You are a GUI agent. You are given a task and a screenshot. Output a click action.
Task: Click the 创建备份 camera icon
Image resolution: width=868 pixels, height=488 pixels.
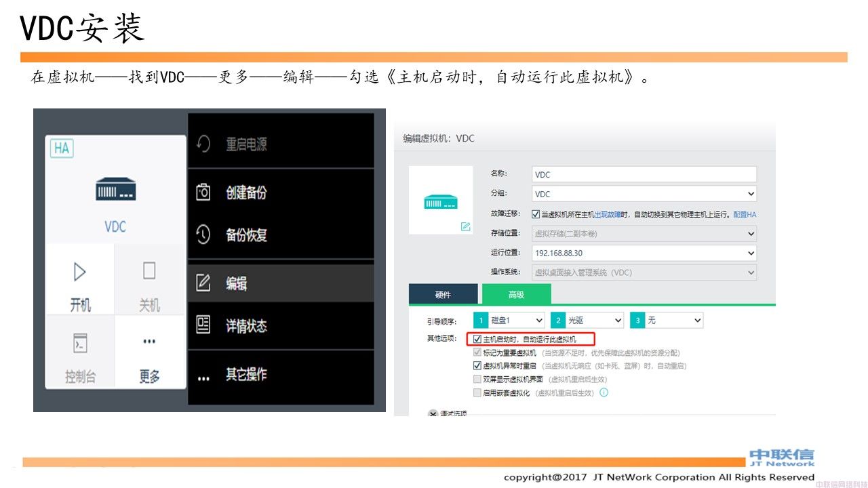pyautogui.click(x=203, y=192)
